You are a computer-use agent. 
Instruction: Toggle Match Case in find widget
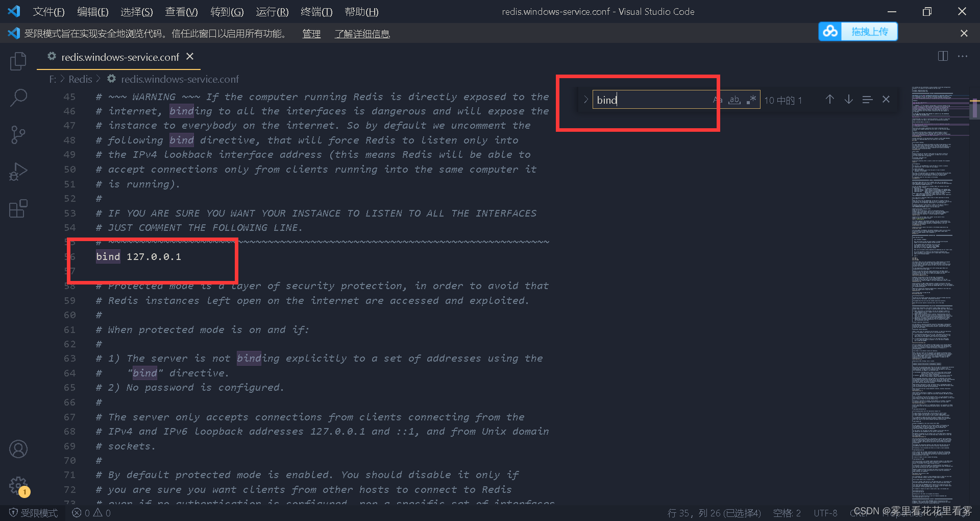(718, 100)
